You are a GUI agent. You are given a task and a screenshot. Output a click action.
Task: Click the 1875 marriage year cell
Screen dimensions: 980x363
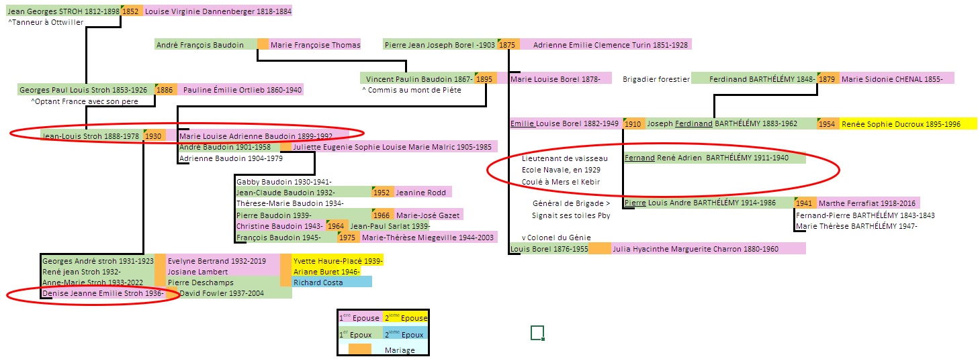(507, 44)
